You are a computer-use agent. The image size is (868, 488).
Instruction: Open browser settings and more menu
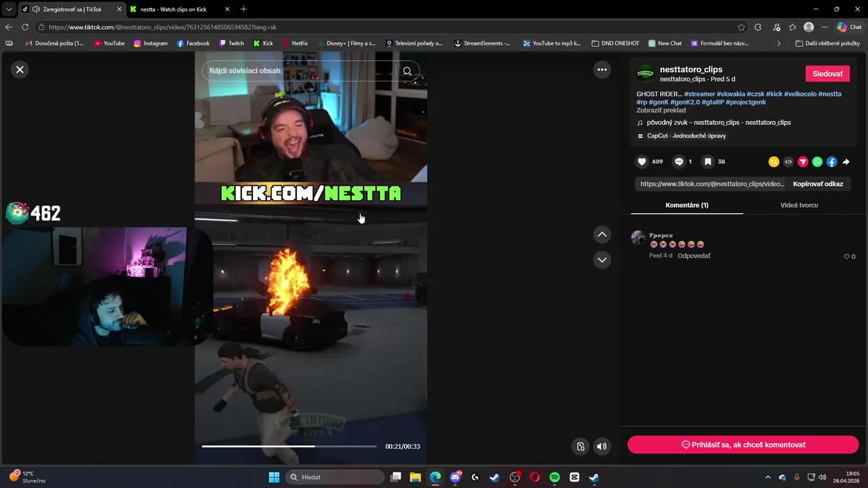tap(825, 27)
